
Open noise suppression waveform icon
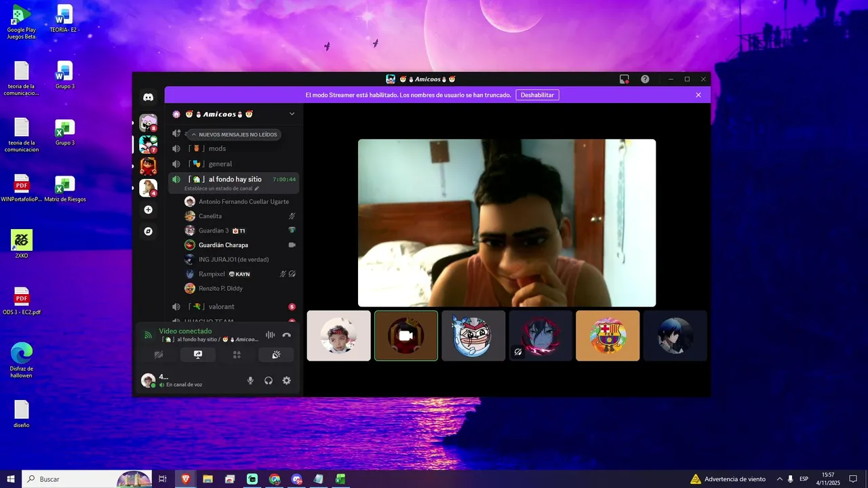[x=270, y=335]
